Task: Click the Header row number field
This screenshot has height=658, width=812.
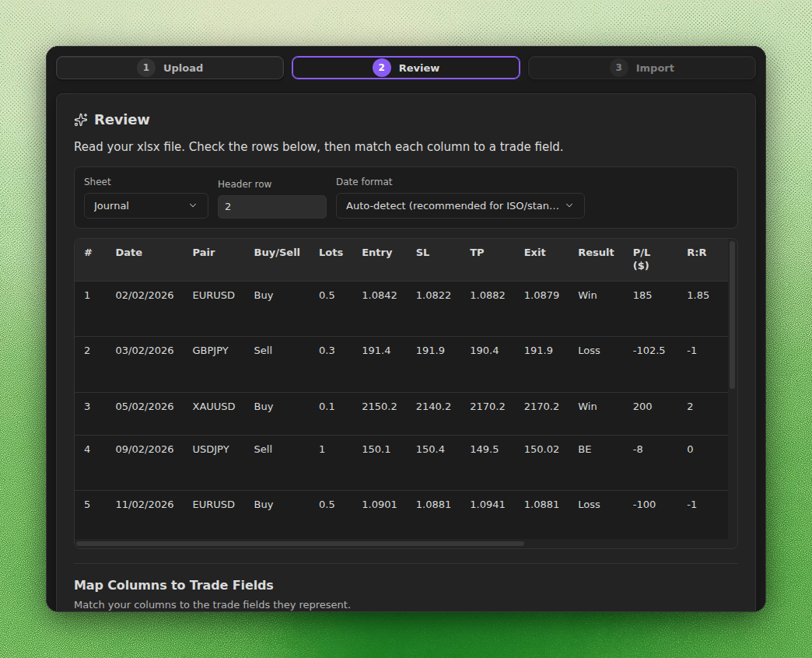Action: click(x=272, y=207)
